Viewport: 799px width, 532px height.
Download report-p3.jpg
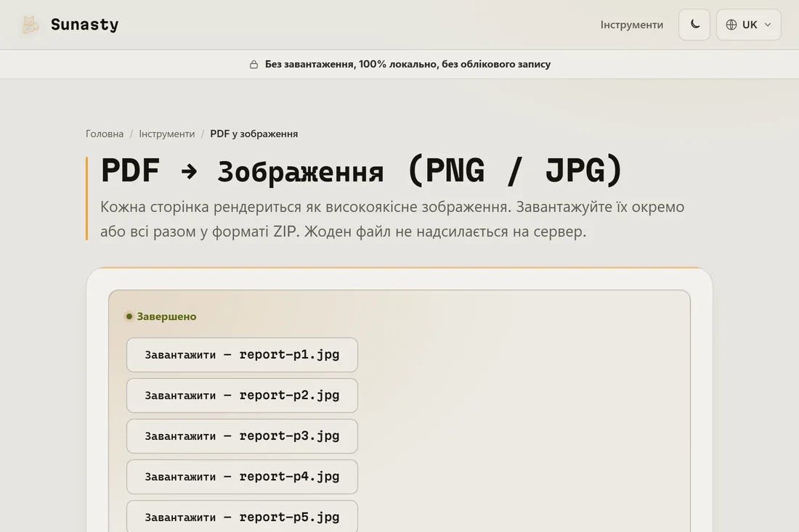tap(242, 436)
